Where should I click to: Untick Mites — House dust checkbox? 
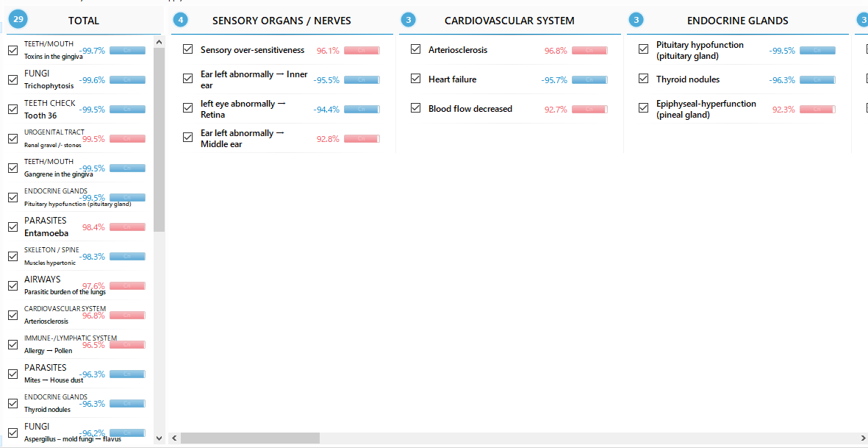point(12,374)
